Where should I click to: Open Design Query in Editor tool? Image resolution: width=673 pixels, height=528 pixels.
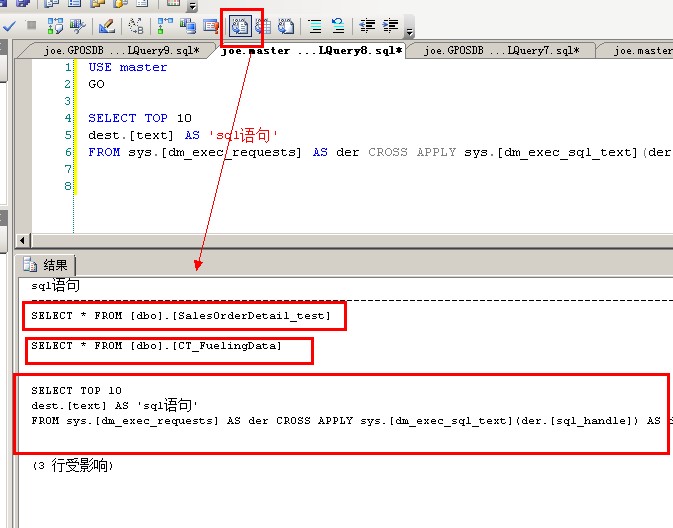coord(107,26)
